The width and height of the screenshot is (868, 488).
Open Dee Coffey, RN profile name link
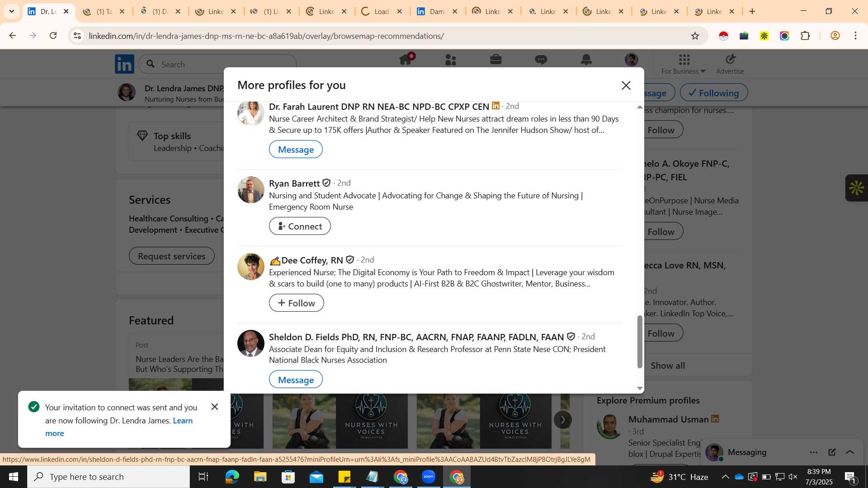312,260
